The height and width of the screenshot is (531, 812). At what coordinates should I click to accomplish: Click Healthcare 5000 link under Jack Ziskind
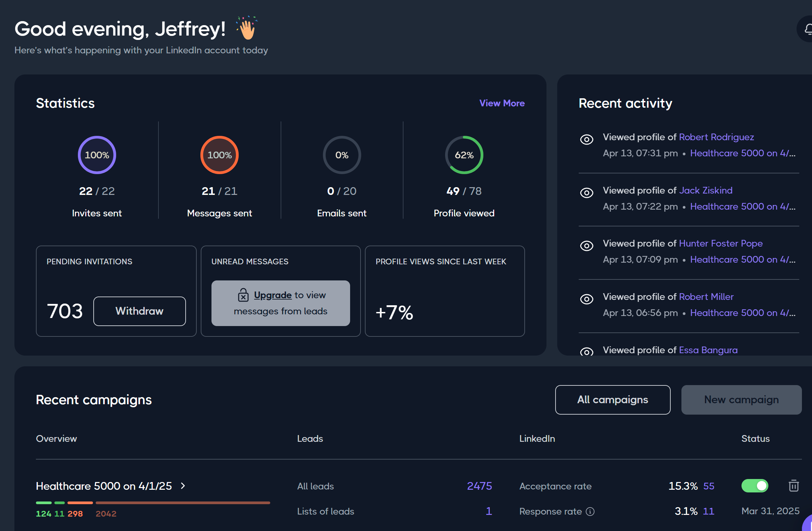[x=743, y=207]
